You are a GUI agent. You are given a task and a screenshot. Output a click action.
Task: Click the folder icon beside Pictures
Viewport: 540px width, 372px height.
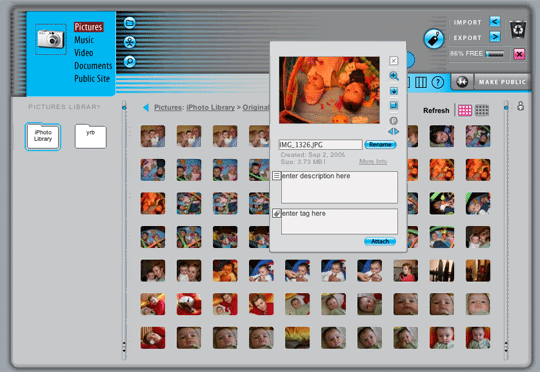129,23
